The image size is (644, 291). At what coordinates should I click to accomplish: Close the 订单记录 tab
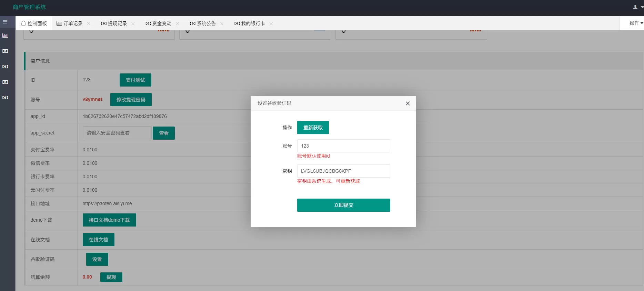(89, 24)
